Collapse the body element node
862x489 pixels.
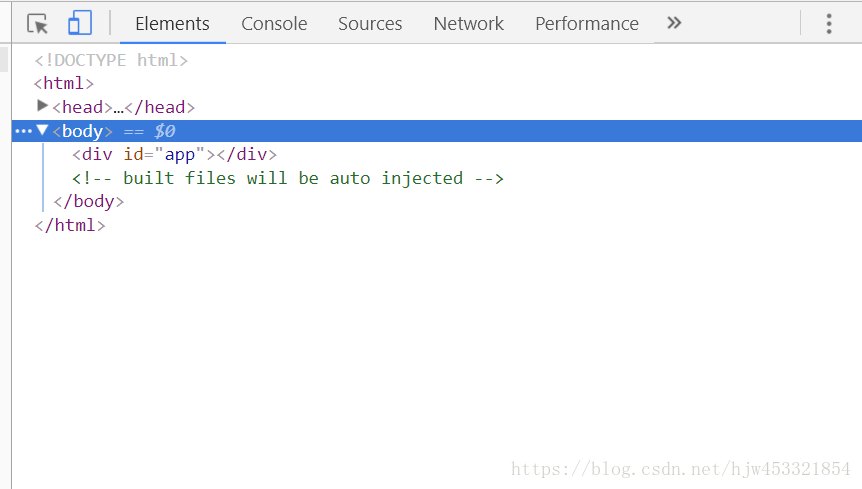[x=42, y=130]
